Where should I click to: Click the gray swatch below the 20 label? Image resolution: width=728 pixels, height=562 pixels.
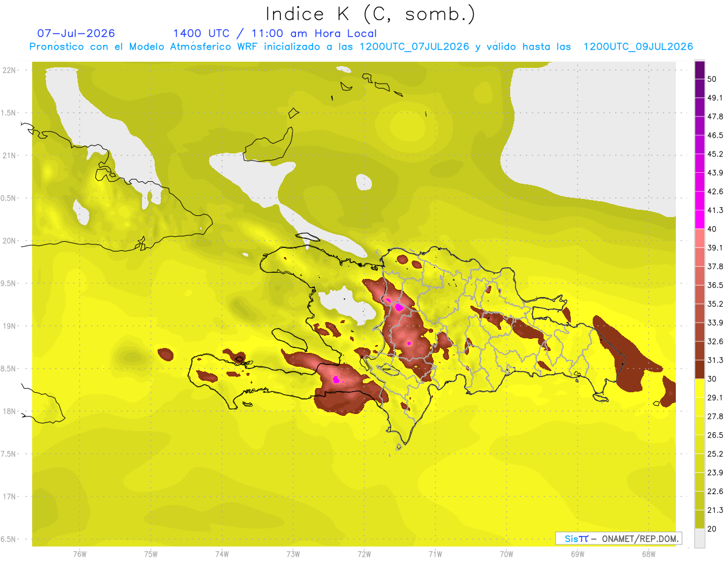[700, 538]
